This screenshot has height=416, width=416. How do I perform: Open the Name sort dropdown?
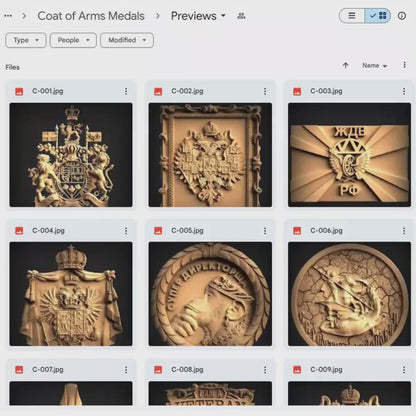coord(375,66)
